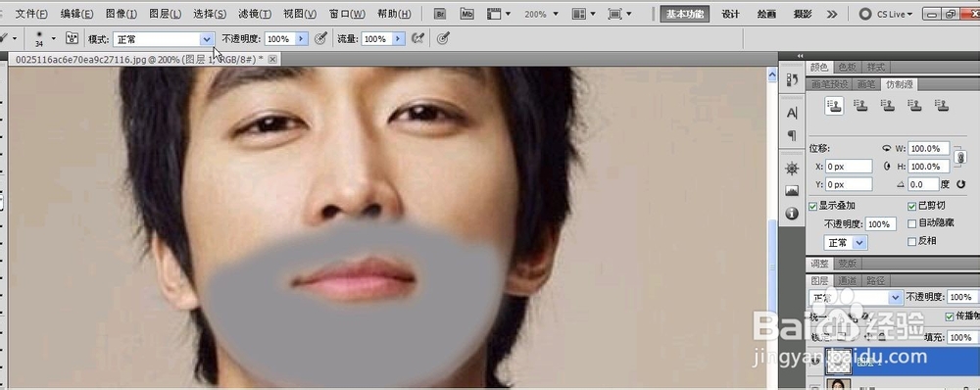The width and height of the screenshot is (980, 390).
Task: Open the character panel A icon
Action: click(792, 113)
